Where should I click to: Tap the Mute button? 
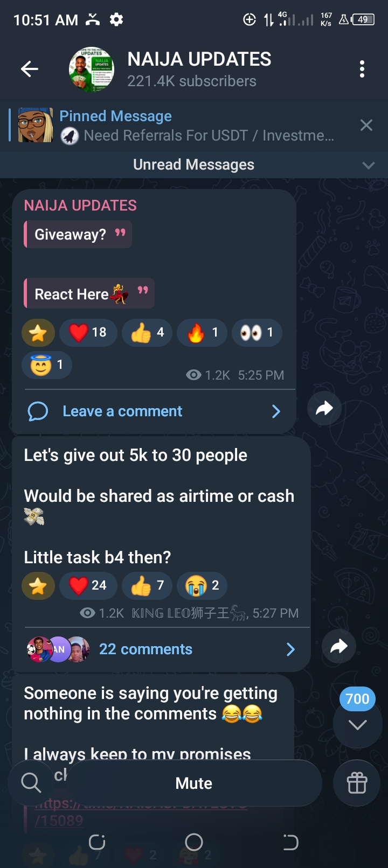pyautogui.click(x=193, y=783)
